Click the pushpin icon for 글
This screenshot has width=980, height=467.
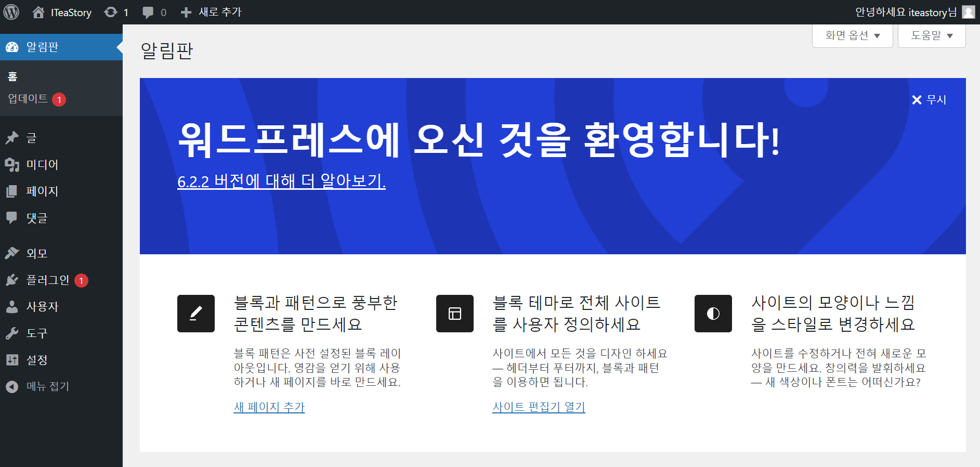[12, 138]
